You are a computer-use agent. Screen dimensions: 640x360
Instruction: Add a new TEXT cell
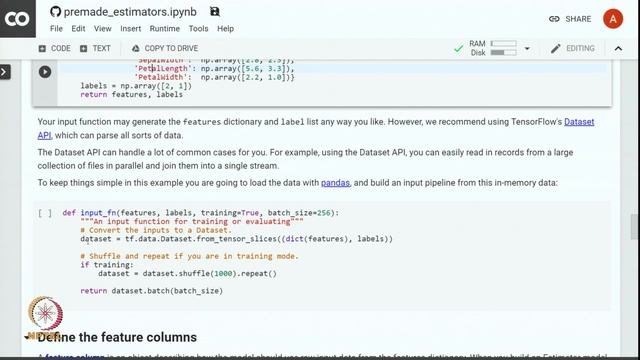[95, 49]
